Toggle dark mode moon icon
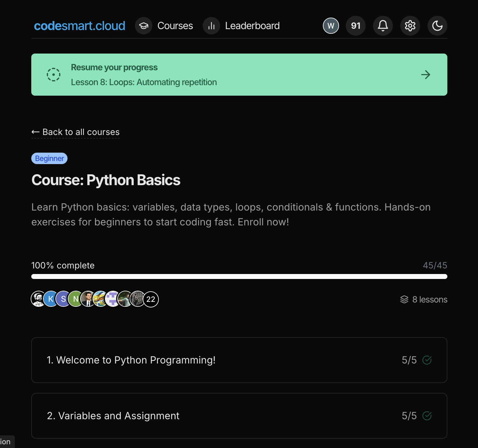This screenshot has height=448, width=478. (x=437, y=26)
